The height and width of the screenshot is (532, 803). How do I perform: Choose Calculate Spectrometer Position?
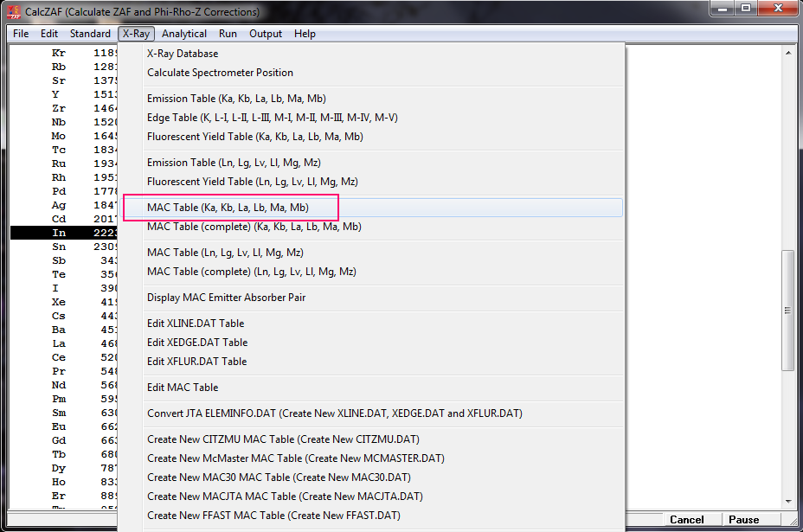point(220,73)
